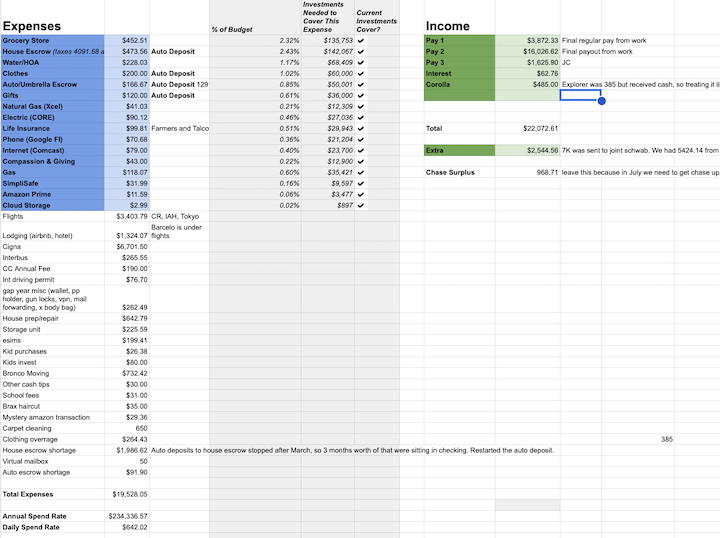
Task: Toggle the checkmark in the Auto/Umbrella Escrow row
Action: [x=360, y=85]
